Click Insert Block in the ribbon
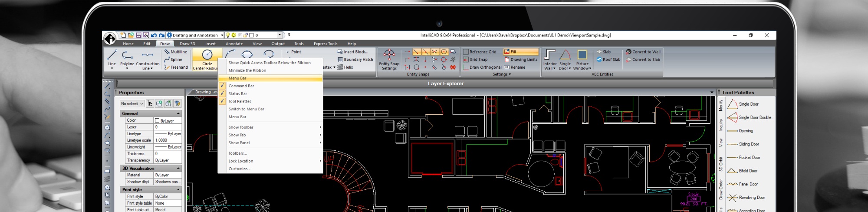 click(353, 52)
